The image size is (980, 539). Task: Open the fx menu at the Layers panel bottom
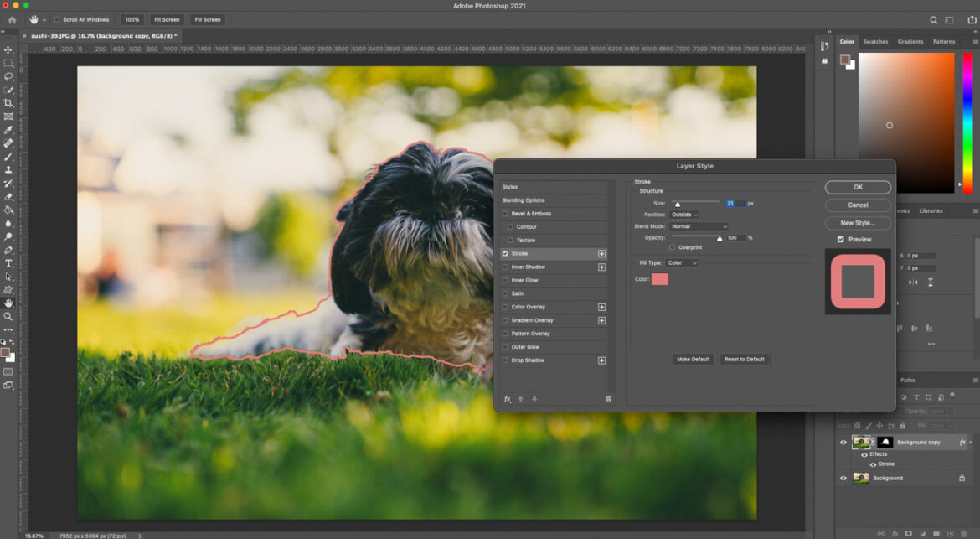click(x=895, y=533)
